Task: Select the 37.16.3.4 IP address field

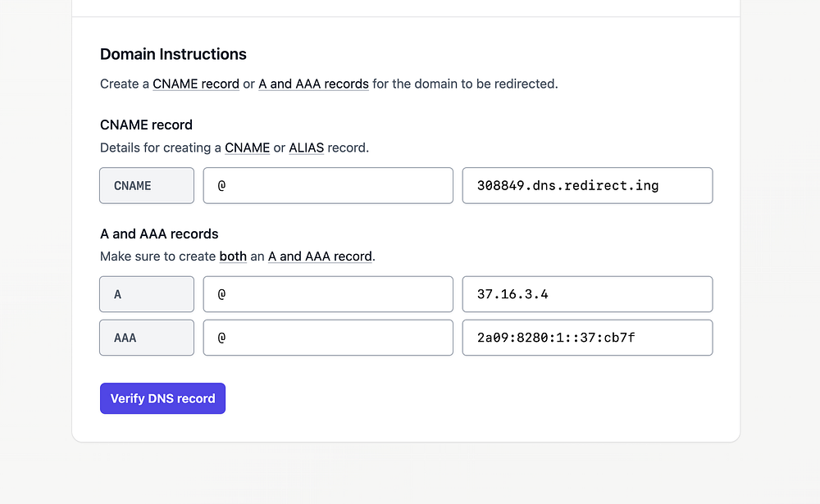Action: 587,293
